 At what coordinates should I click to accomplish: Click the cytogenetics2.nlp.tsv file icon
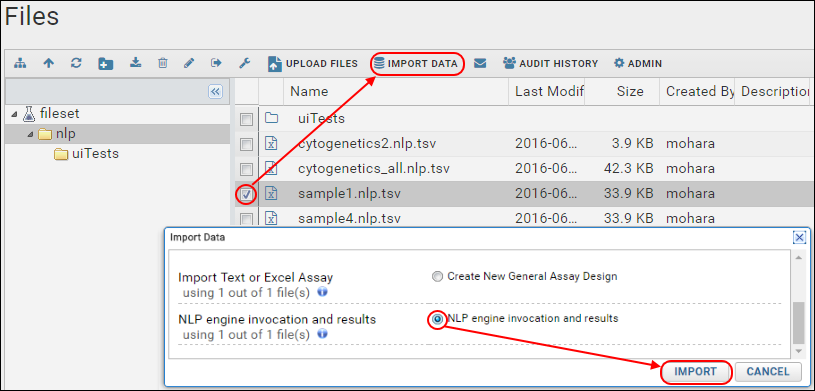coord(271,144)
